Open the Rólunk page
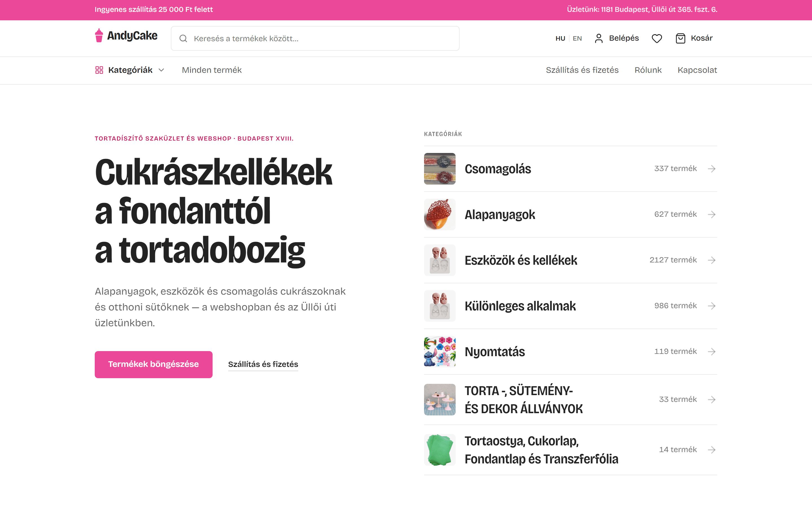The width and height of the screenshot is (812, 508). coord(648,70)
